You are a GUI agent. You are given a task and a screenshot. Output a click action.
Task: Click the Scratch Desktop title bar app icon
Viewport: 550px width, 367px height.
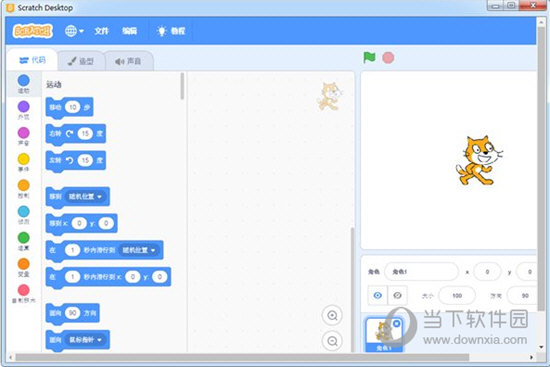[x=10, y=7]
